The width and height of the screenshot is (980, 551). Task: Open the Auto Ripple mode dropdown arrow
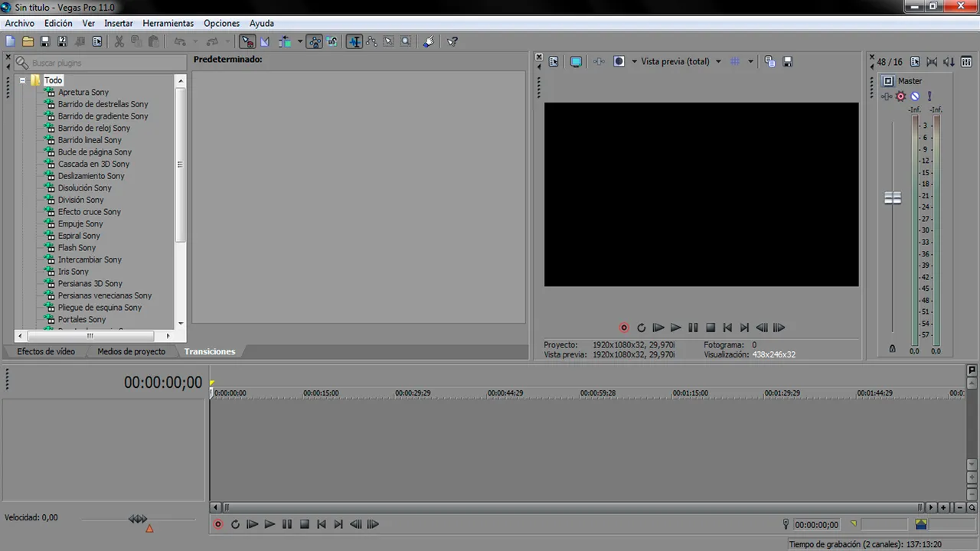pyautogui.click(x=299, y=41)
